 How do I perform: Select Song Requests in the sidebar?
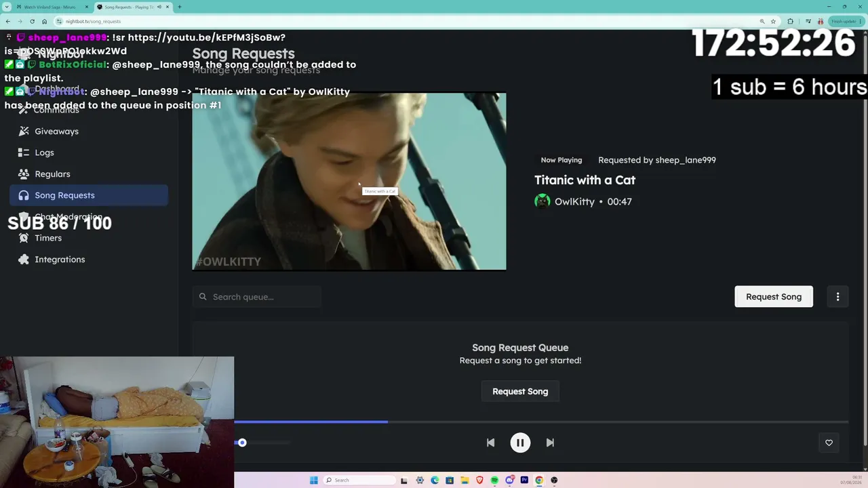[x=89, y=195]
